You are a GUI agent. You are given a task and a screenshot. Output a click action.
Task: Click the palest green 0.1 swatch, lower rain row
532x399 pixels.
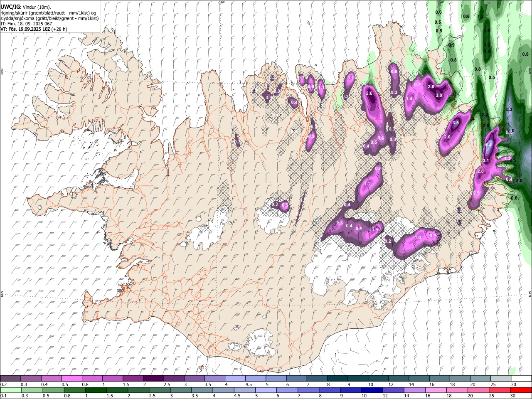(x=11, y=390)
